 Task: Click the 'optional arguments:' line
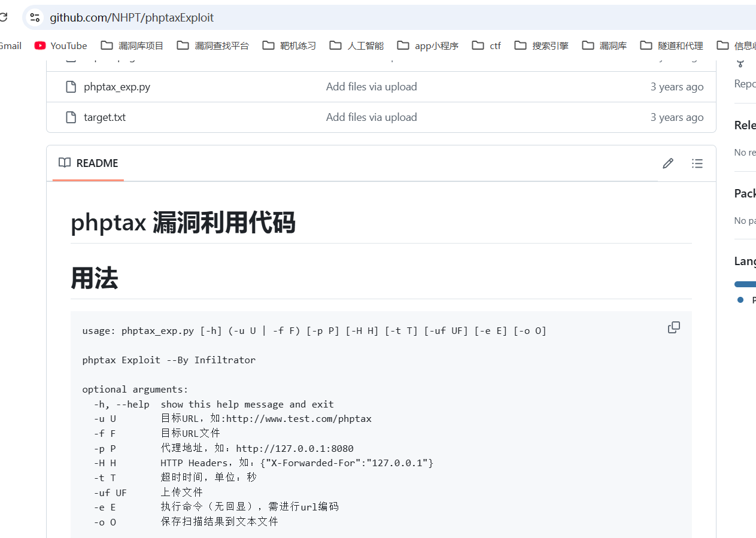pyautogui.click(x=135, y=390)
